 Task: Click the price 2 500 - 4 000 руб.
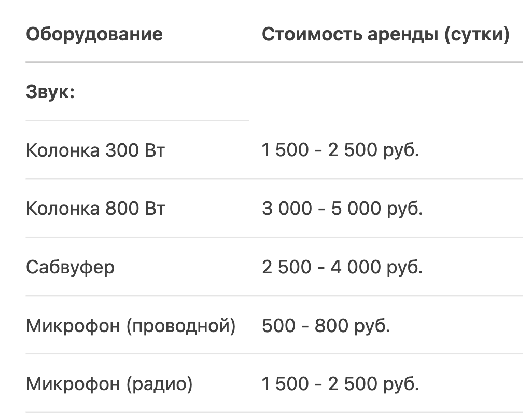click(342, 267)
